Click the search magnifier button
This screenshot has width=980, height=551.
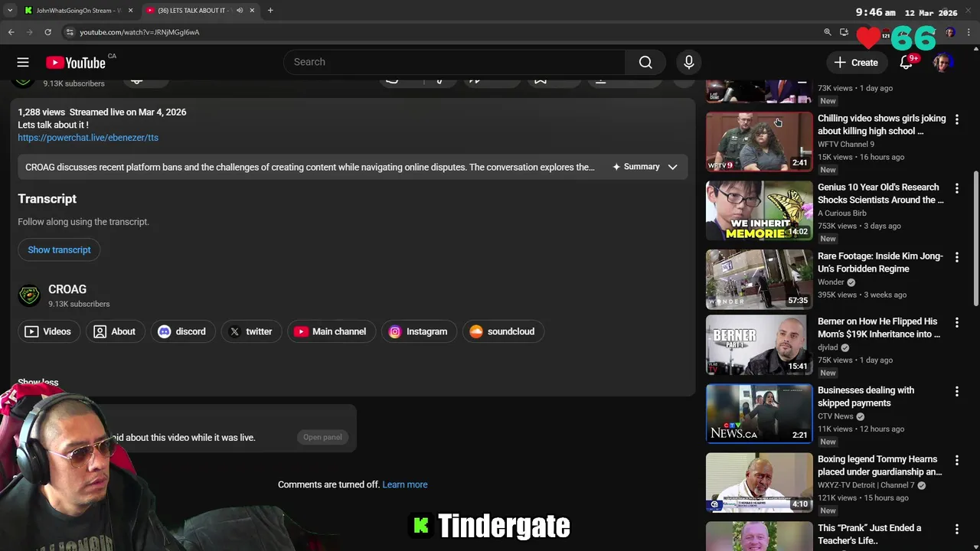645,62
